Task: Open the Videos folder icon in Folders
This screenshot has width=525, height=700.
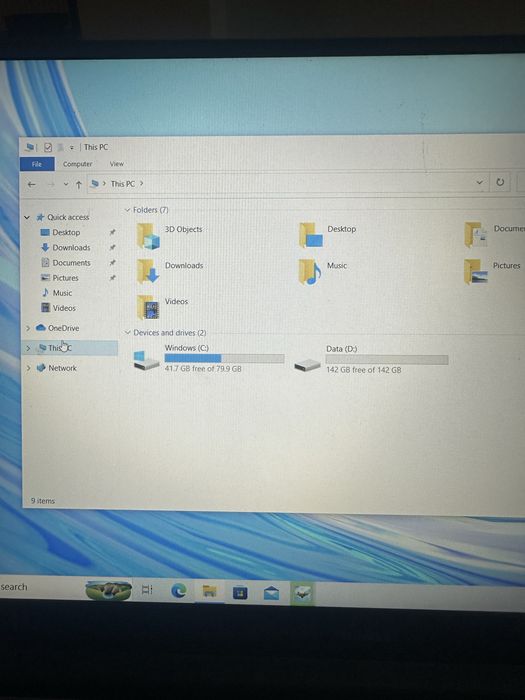Action: (148, 307)
